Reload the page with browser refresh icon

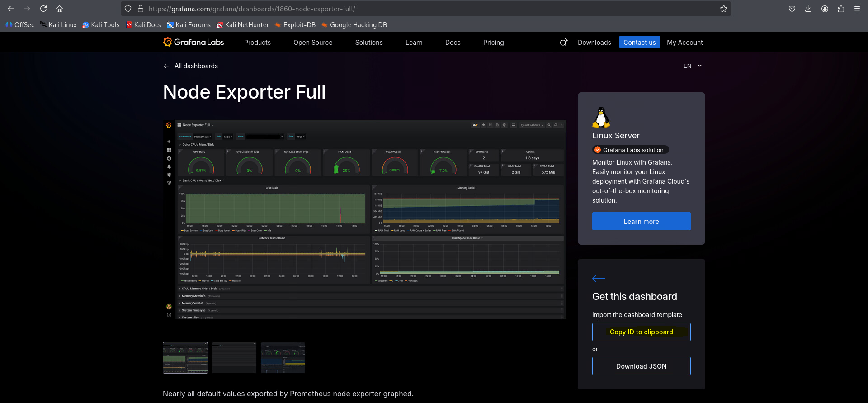(43, 9)
